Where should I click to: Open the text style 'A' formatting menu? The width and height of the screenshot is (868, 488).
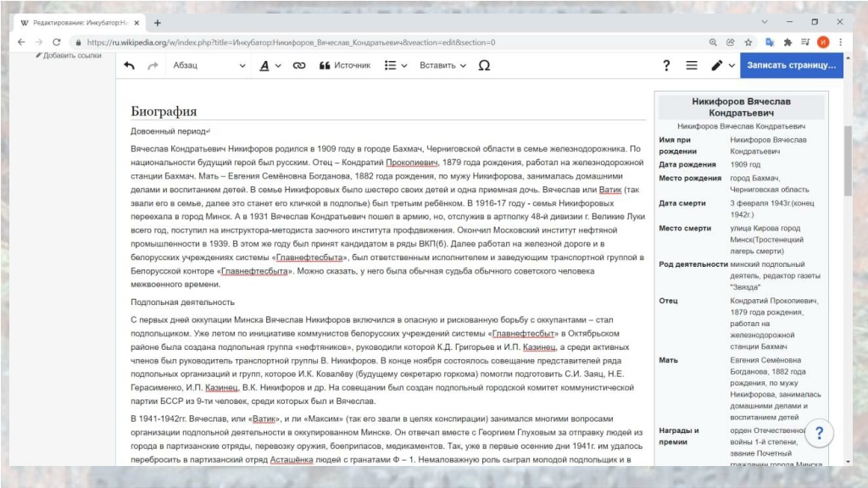[x=270, y=65]
